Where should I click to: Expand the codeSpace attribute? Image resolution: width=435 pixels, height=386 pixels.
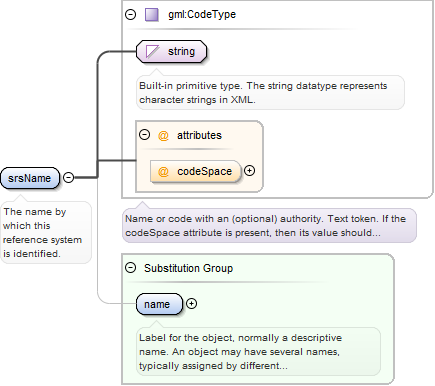click(249, 170)
